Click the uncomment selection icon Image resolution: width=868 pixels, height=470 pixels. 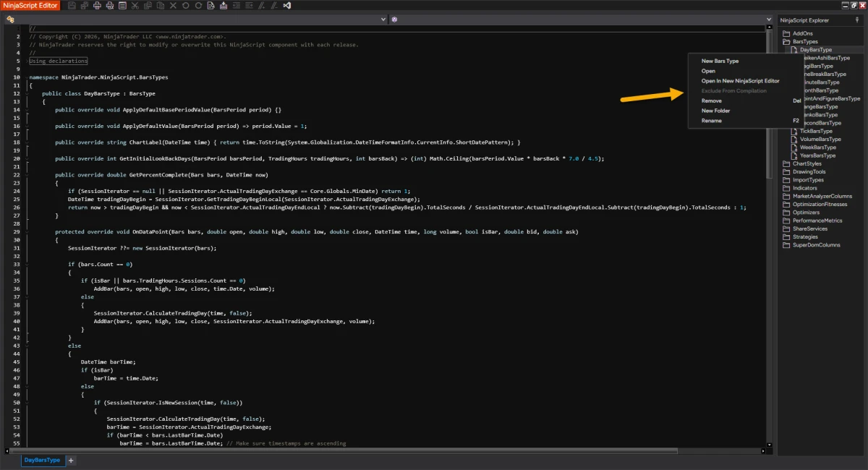(274, 5)
